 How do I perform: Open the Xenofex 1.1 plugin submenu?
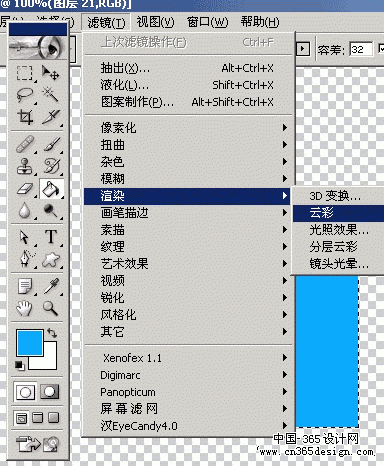pos(187,358)
